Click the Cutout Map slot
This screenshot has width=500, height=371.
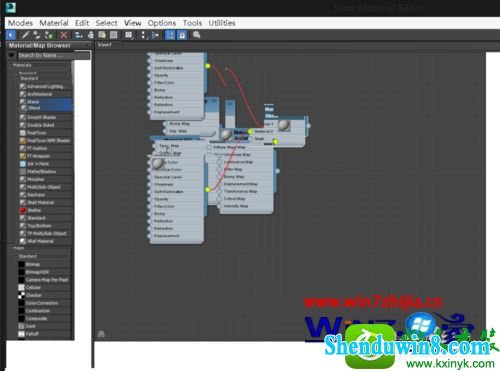(x=235, y=199)
